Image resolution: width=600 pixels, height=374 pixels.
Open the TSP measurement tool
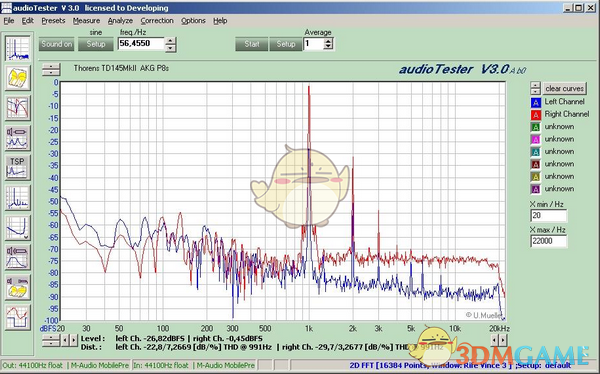tap(18, 168)
